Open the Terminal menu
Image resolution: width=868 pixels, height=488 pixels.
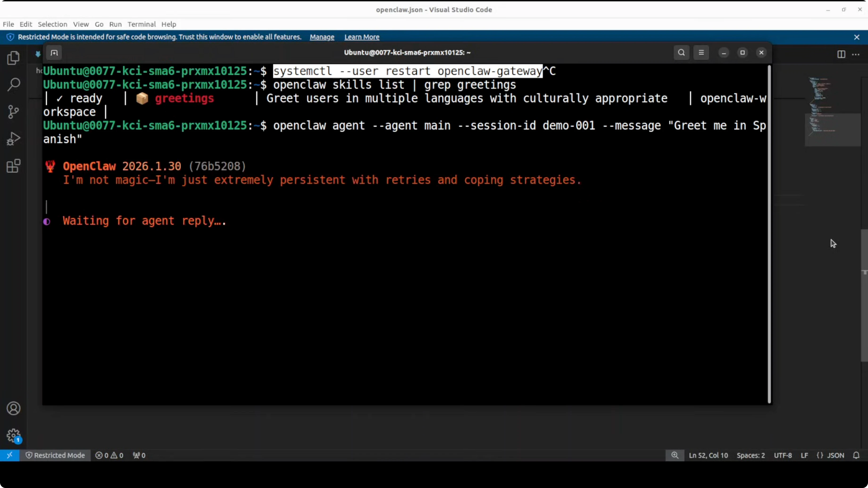pos(142,24)
